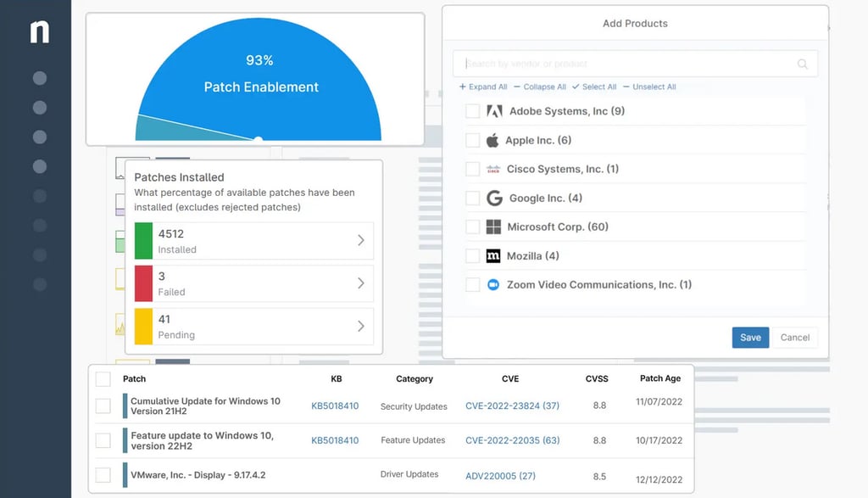Click the Google Inc. logo icon
Image resolution: width=868 pixels, height=498 pixels.
click(x=494, y=198)
